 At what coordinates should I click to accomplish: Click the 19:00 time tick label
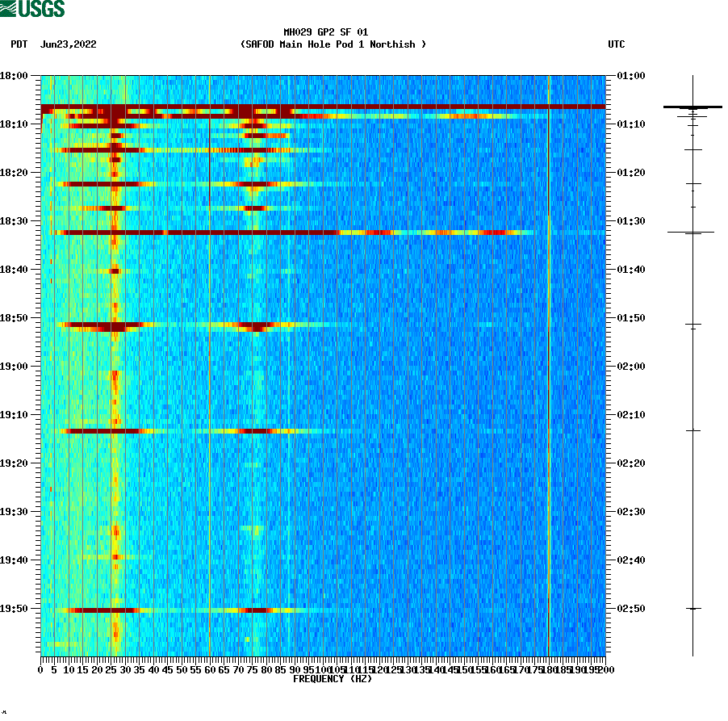(x=18, y=364)
